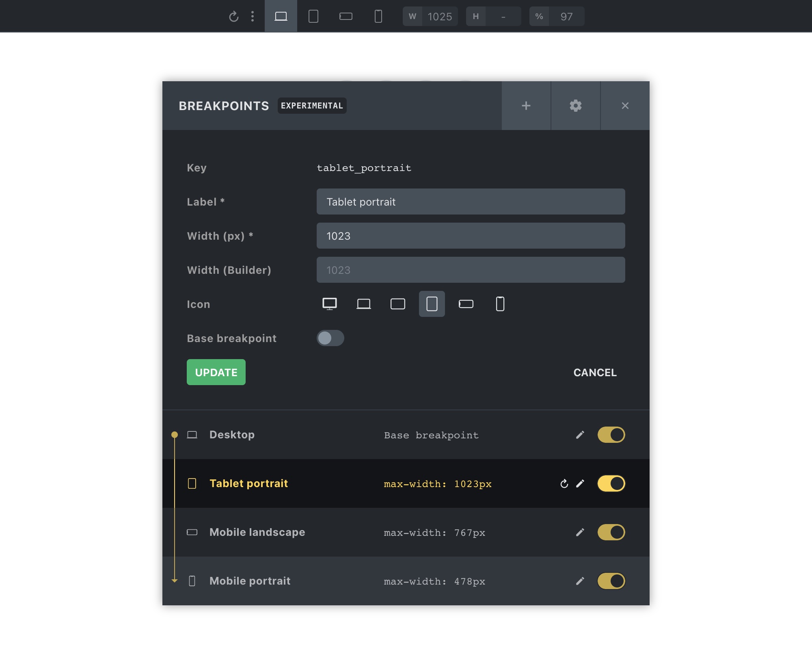This screenshot has width=812, height=650.
Task: Click the reload canvas icon in top toolbar
Action: 233,17
